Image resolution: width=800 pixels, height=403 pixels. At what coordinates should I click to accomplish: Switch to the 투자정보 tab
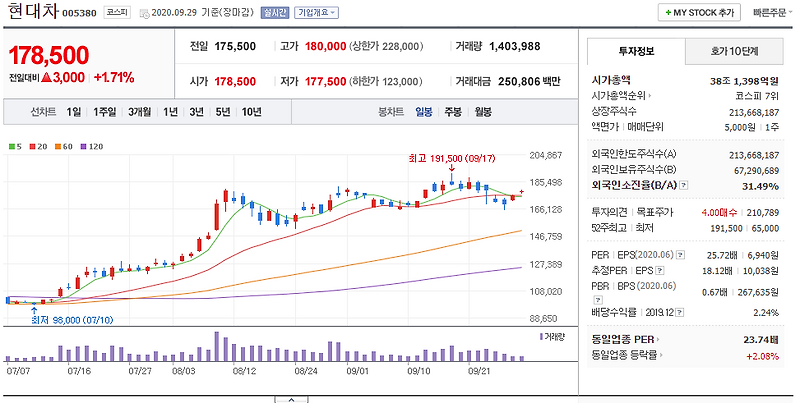636,51
